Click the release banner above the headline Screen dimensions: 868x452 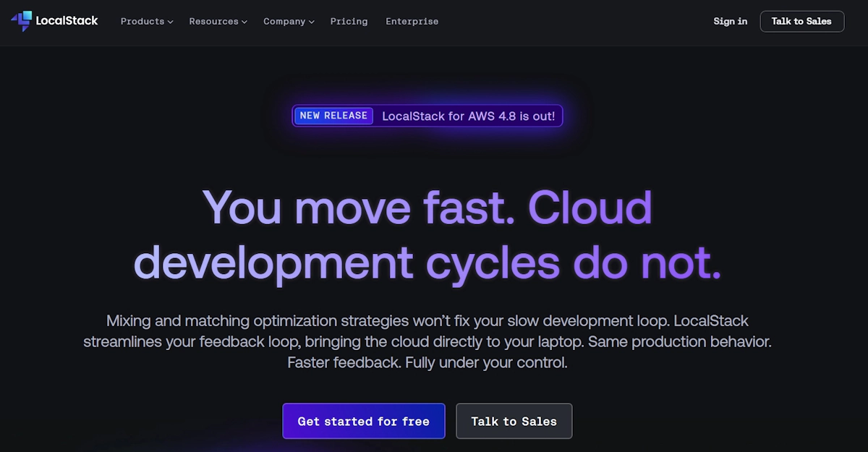(x=427, y=116)
